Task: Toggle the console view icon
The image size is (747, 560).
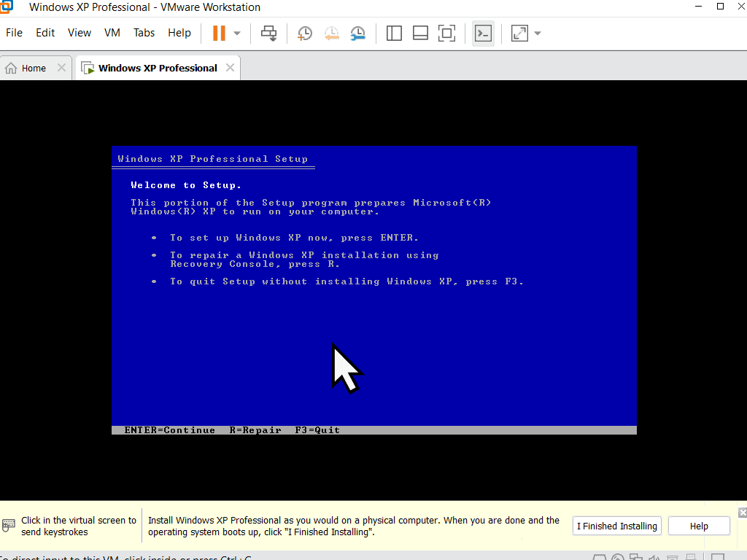Action: (483, 34)
